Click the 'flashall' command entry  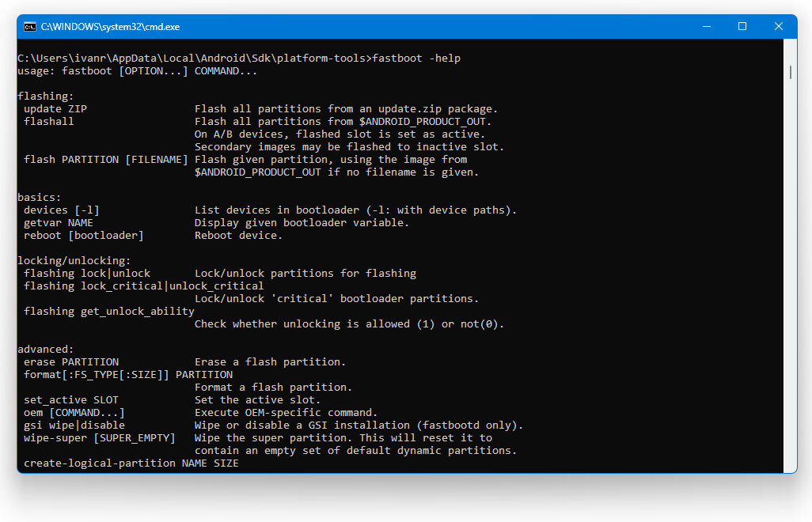(x=49, y=122)
